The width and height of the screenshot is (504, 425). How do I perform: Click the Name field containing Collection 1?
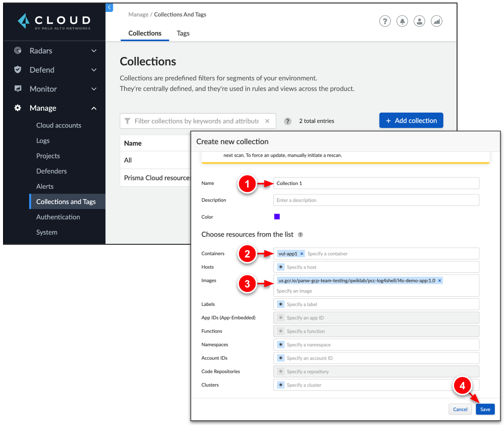[x=376, y=183]
